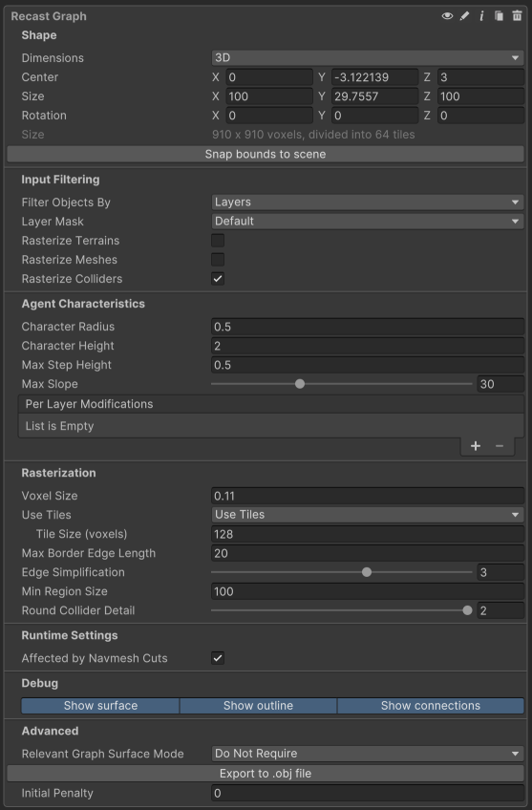Toggle the Show connections debug option

click(x=430, y=706)
